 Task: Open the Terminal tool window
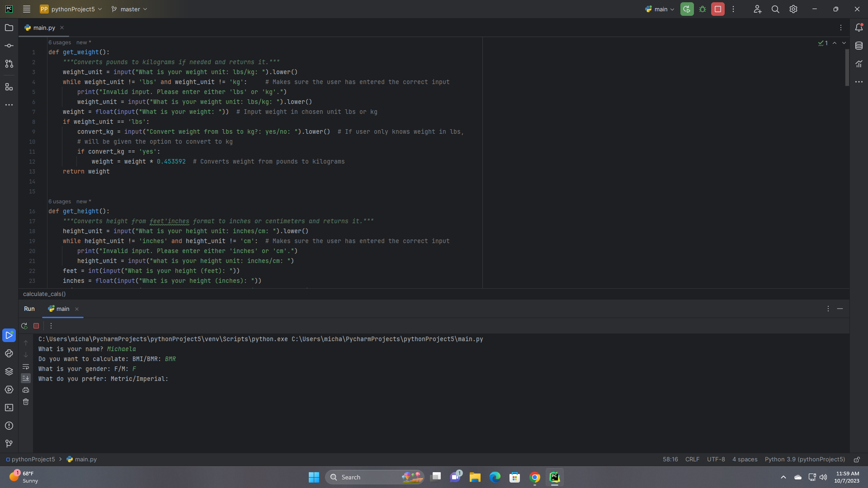(x=9, y=408)
